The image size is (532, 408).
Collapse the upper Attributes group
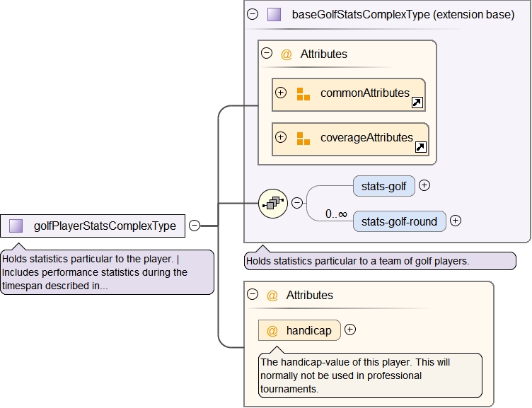pyautogui.click(x=267, y=53)
